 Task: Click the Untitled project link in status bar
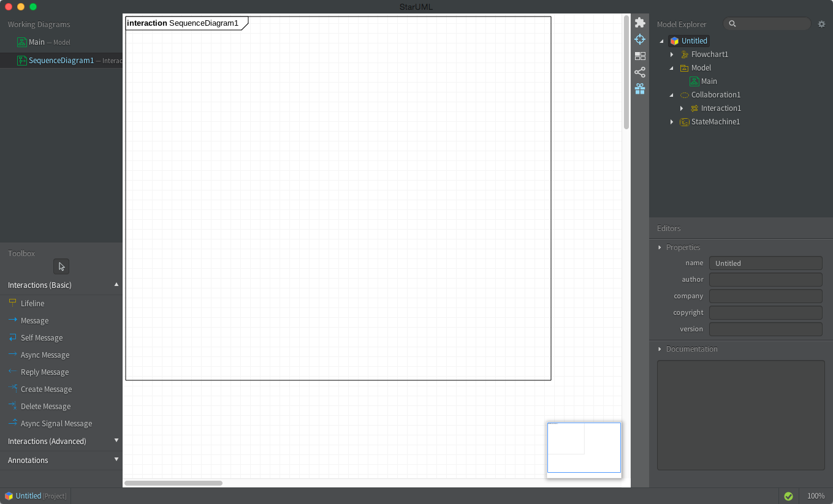[29, 496]
